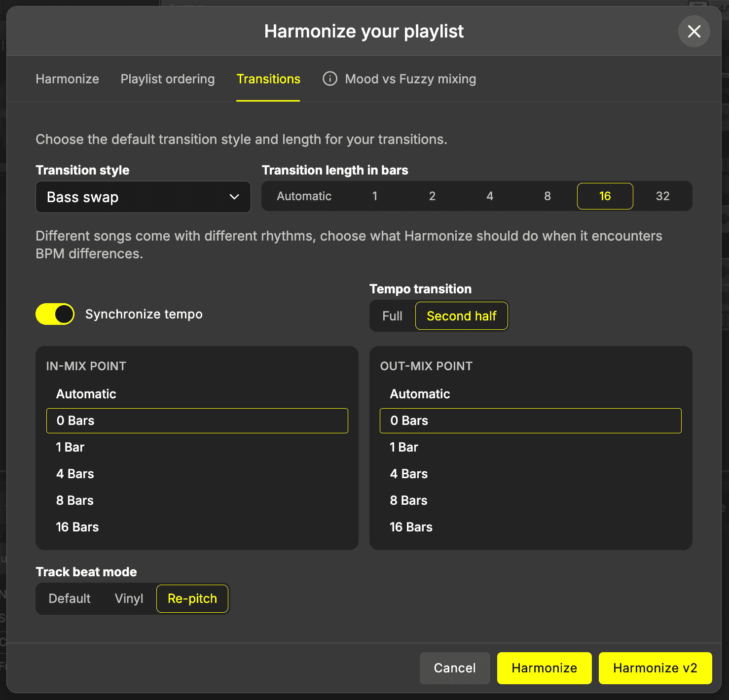Select 8 bars transition length
729x700 pixels.
coord(547,196)
